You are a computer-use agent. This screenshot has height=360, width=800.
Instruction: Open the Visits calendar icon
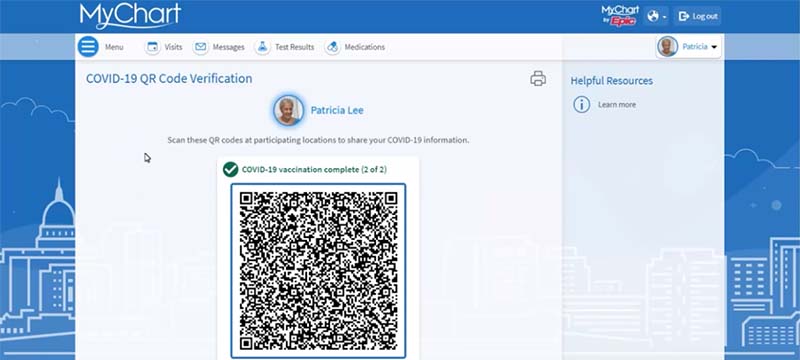point(152,47)
